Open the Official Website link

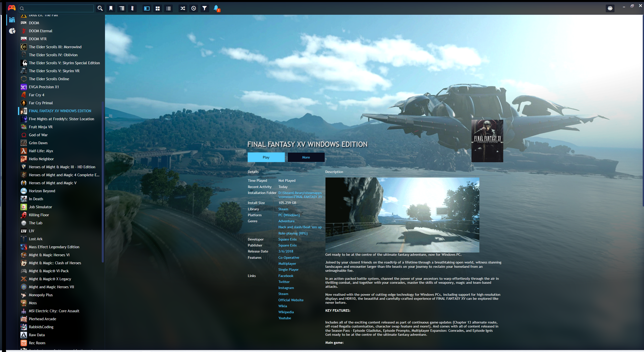point(291,300)
